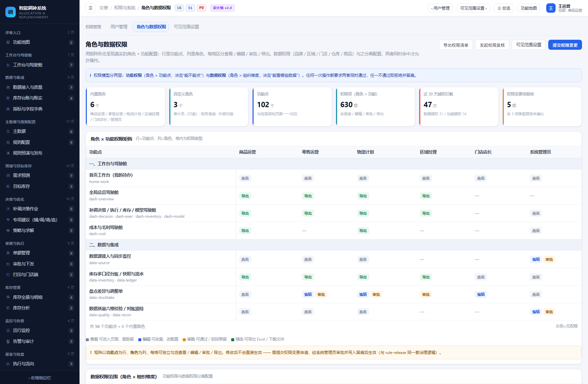Click the 批 glyph icon beside 审批与下发
Image resolution: width=588 pixels, height=384 pixels.
[x=8, y=264]
